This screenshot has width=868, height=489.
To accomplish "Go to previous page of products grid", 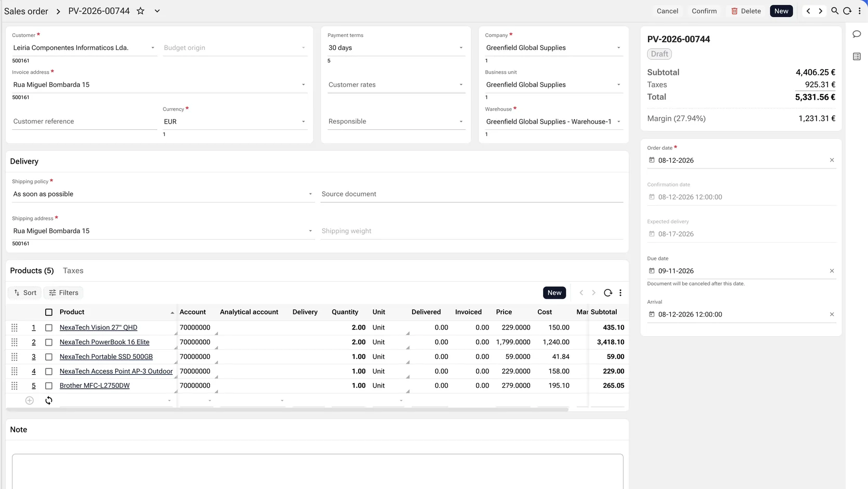I will 581,293.
